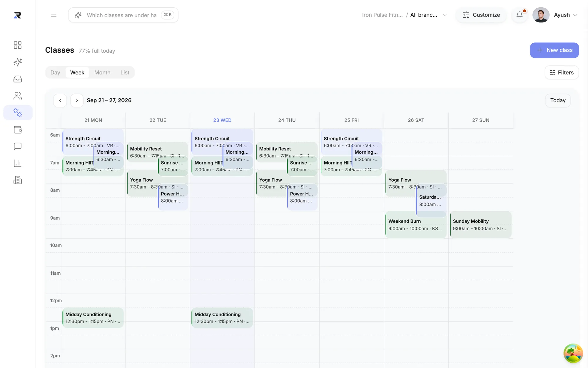The height and width of the screenshot is (368, 588).
Task: Switch to Day view tab
Action: pyautogui.click(x=55, y=72)
